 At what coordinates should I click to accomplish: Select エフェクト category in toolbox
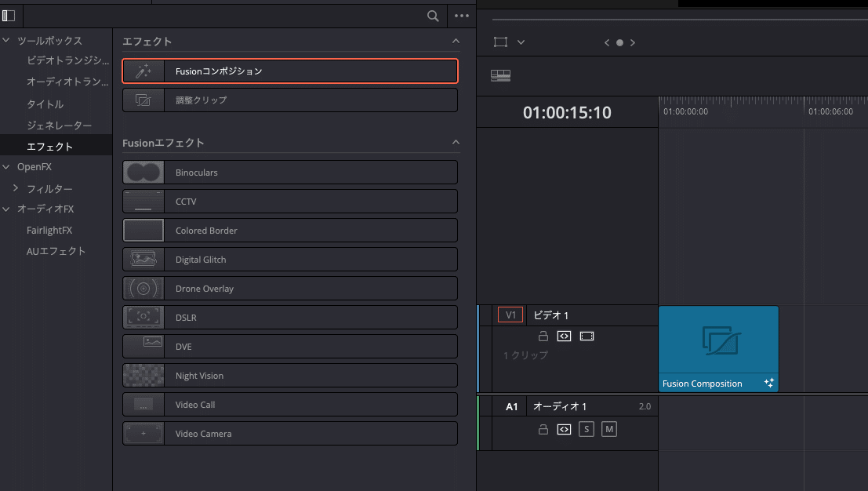50,147
